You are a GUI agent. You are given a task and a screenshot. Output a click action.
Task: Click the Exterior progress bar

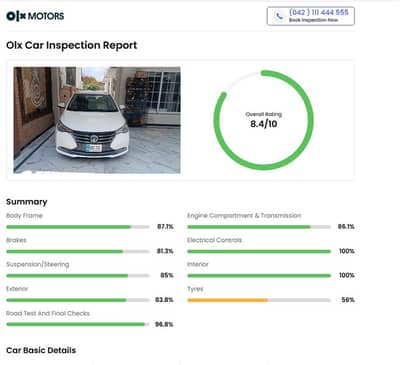click(x=78, y=300)
